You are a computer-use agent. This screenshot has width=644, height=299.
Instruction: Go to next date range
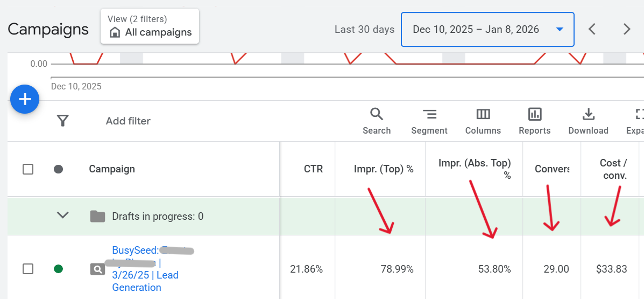point(627,29)
